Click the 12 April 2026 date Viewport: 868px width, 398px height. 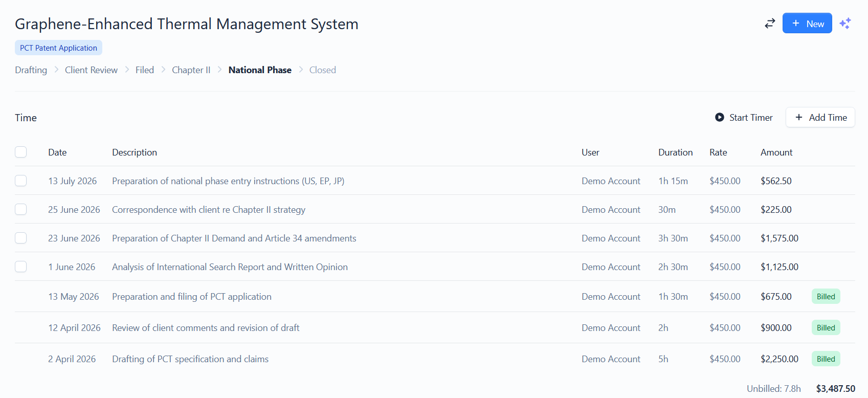click(x=74, y=328)
